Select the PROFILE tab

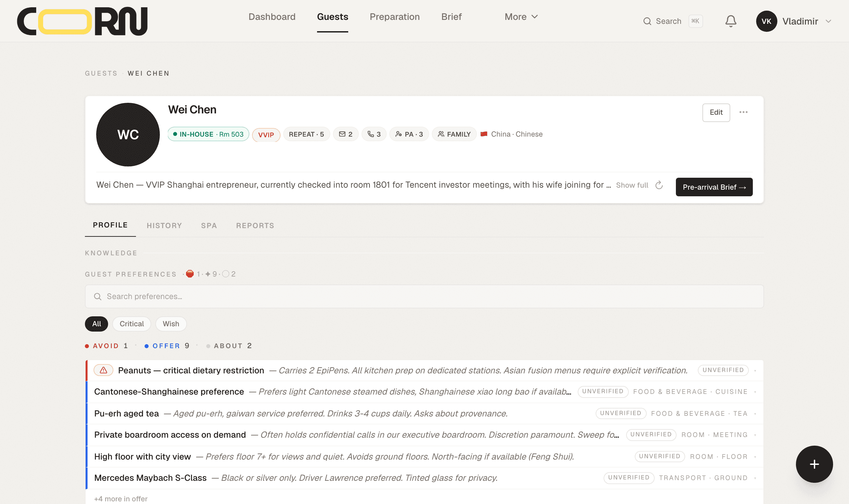pyautogui.click(x=110, y=225)
